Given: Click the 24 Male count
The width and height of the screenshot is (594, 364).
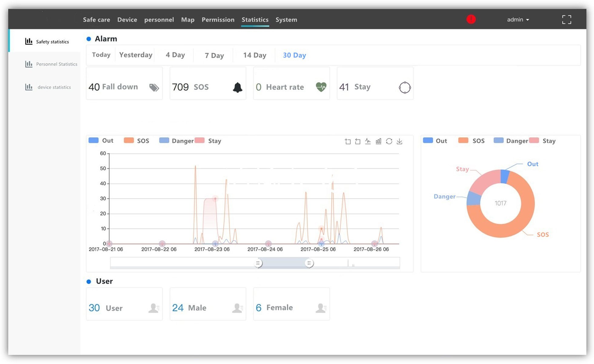Looking at the screenshot, I should 178,308.
